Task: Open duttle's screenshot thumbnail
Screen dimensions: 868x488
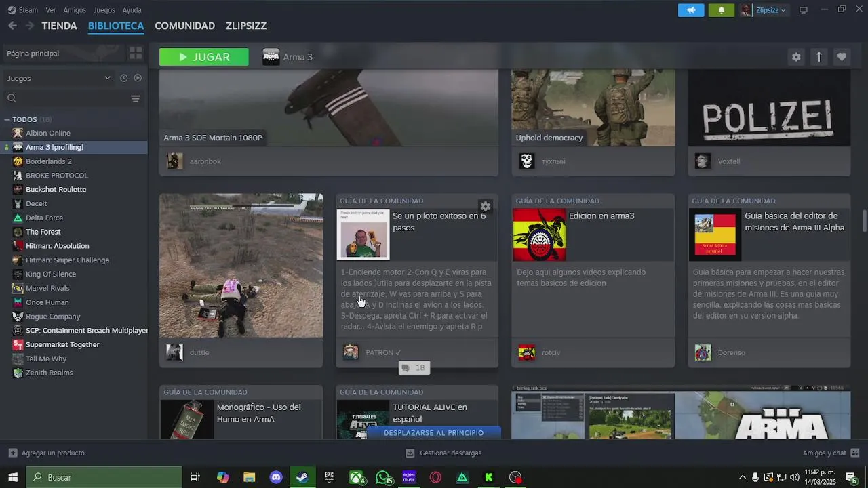Action: pyautogui.click(x=241, y=265)
